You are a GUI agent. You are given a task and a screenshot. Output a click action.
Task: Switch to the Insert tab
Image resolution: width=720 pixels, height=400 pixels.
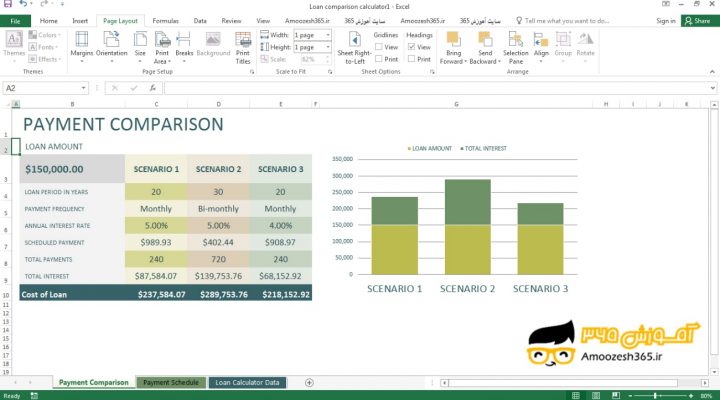(x=80, y=21)
